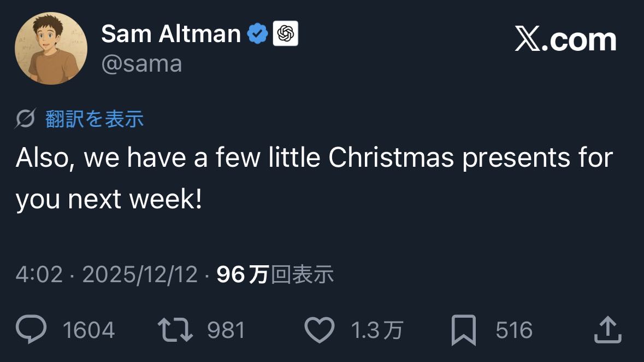The image size is (644, 362).
Task: Toggle repost with the retweet arrows icon
Action: click(175, 330)
